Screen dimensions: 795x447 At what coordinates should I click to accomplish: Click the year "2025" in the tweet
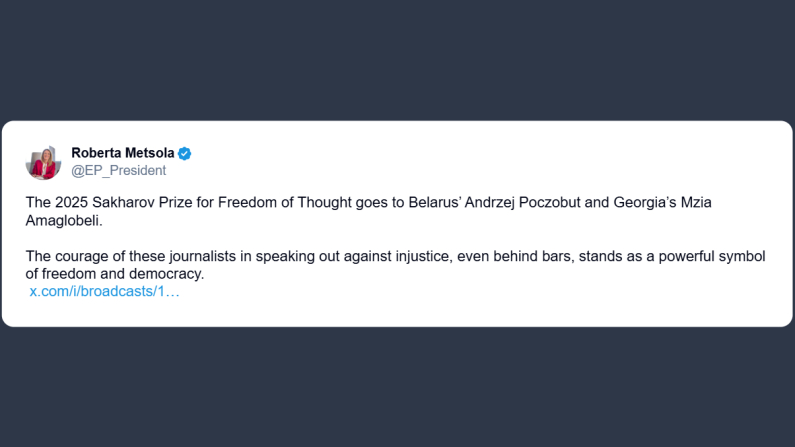tap(72, 202)
